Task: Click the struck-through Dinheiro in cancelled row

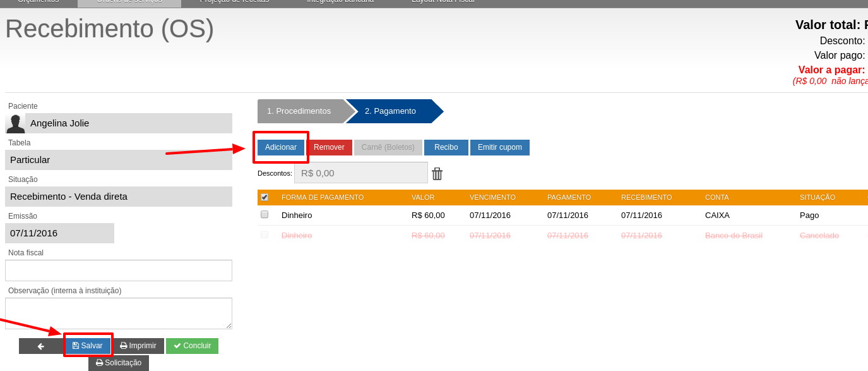Action: tap(297, 235)
